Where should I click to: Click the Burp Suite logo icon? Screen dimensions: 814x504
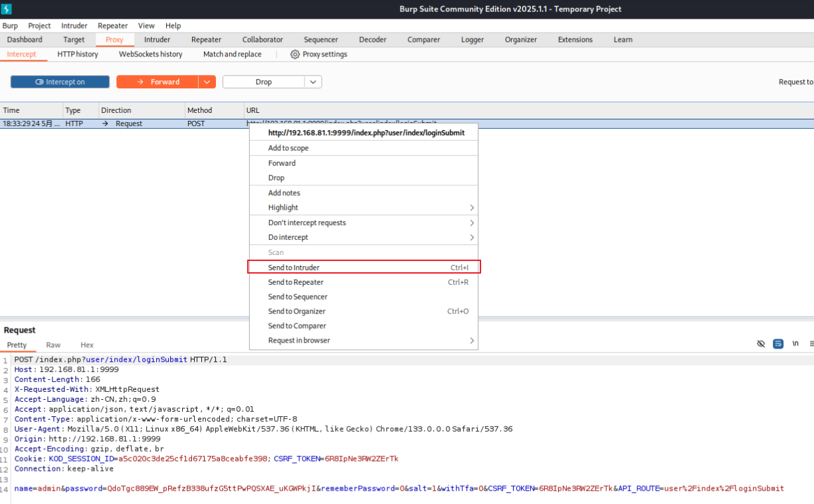(x=7, y=9)
